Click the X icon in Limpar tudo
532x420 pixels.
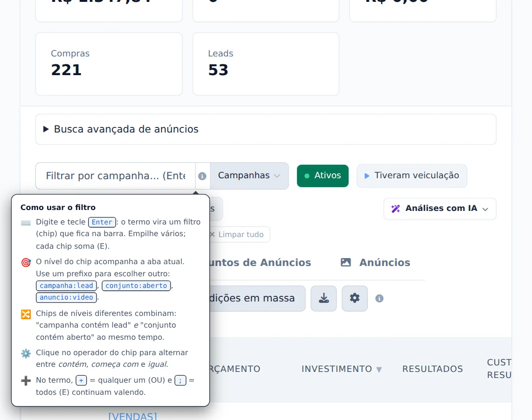(x=213, y=234)
